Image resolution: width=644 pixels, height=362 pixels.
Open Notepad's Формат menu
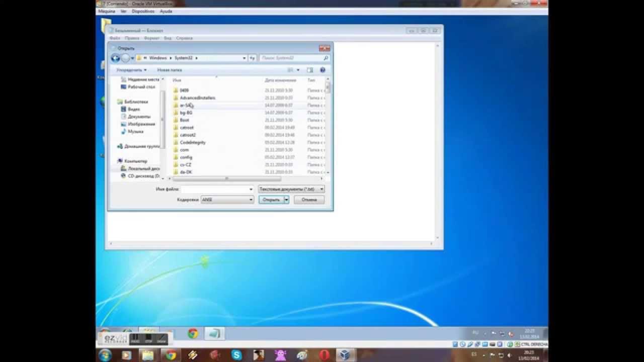[x=151, y=38]
